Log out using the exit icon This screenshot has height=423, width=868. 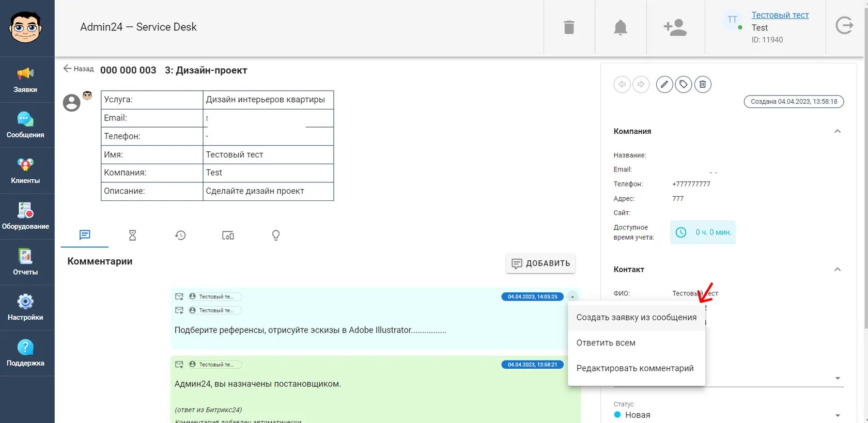[844, 25]
